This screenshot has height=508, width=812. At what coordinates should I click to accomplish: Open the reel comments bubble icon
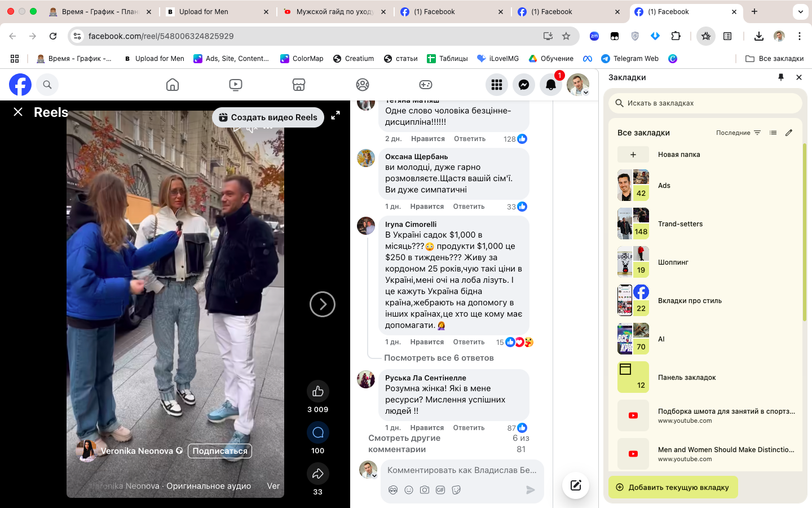click(x=318, y=432)
